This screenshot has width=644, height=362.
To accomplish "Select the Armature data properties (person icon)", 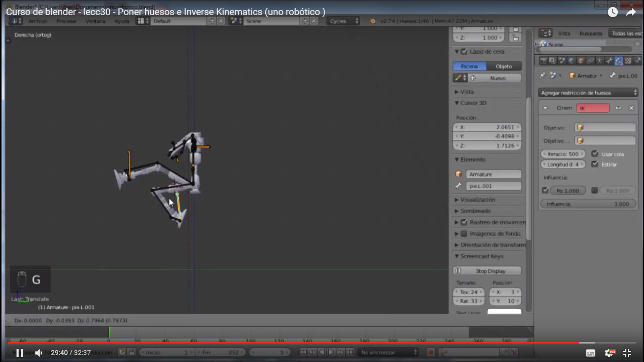I will click(x=599, y=60).
